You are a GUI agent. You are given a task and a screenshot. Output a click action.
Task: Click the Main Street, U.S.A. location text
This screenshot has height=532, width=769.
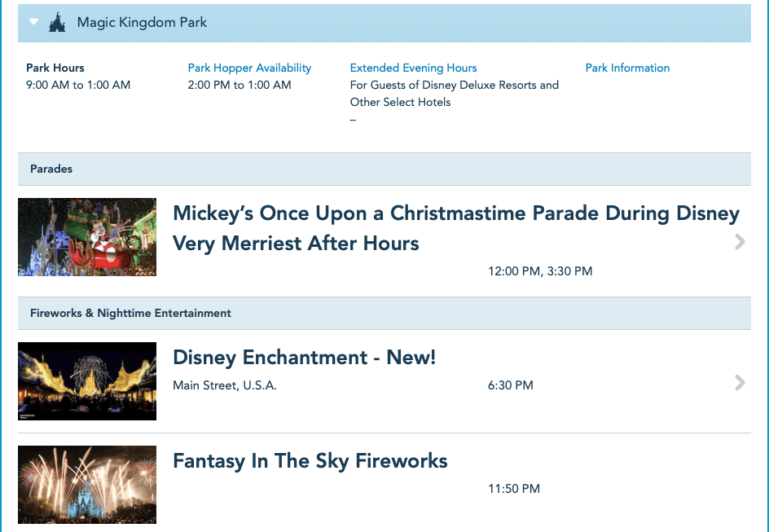[225, 385]
